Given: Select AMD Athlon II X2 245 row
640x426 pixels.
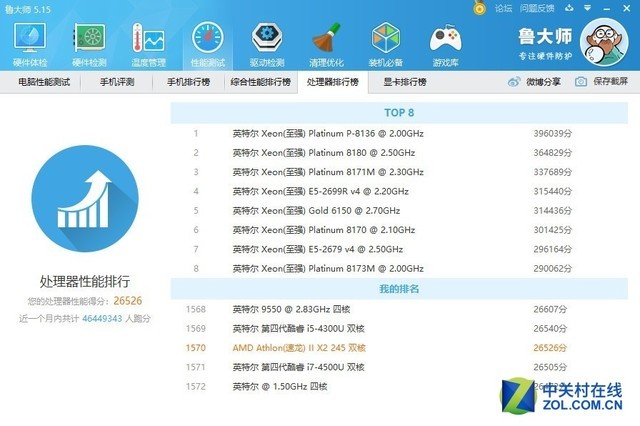Looking at the screenshot, I should (x=399, y=348).
